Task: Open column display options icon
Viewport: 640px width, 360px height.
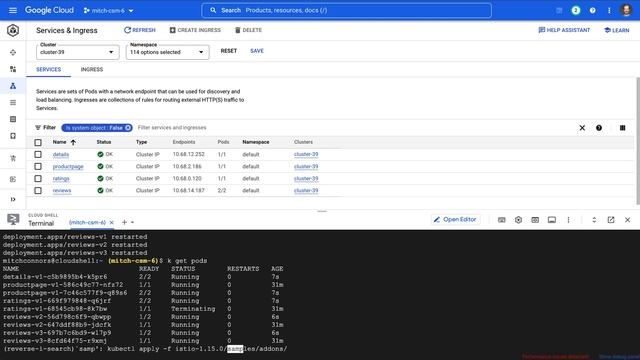Action: pos(622,128)
